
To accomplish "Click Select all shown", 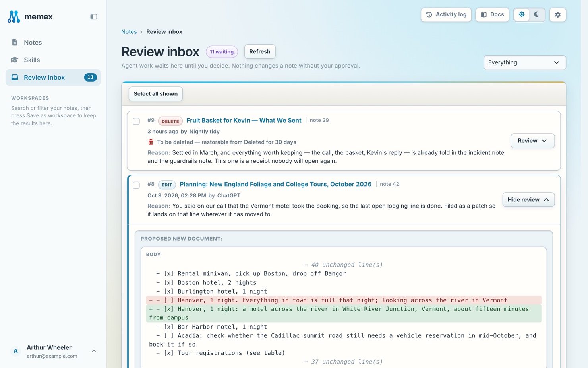I will click(x=156, y=94).
